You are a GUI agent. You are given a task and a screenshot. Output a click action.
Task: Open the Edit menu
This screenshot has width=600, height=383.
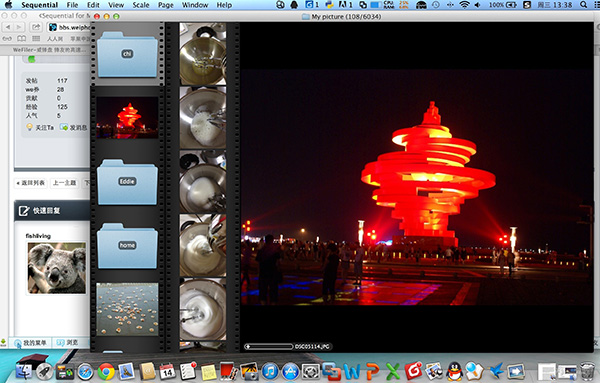tap(93, 5)
